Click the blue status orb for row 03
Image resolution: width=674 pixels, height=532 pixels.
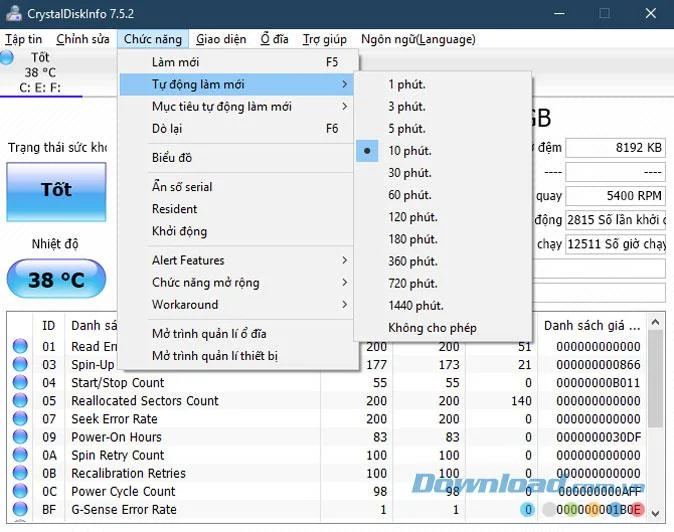coord(20,364)
